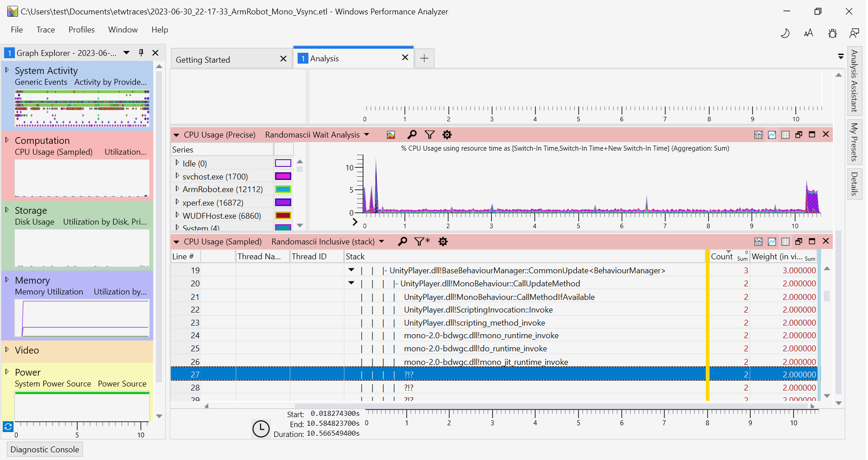Show graph only view for CPU Usage (Sampled)

[x=772, y=242]
